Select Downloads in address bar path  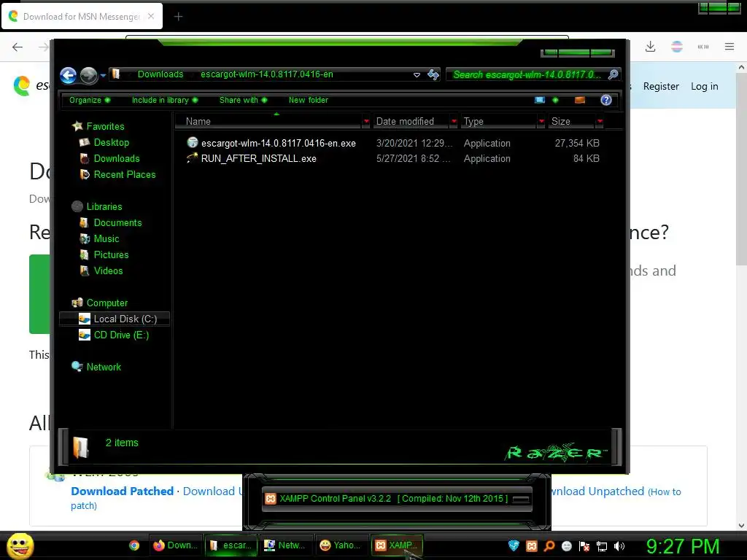click(160, 74)
